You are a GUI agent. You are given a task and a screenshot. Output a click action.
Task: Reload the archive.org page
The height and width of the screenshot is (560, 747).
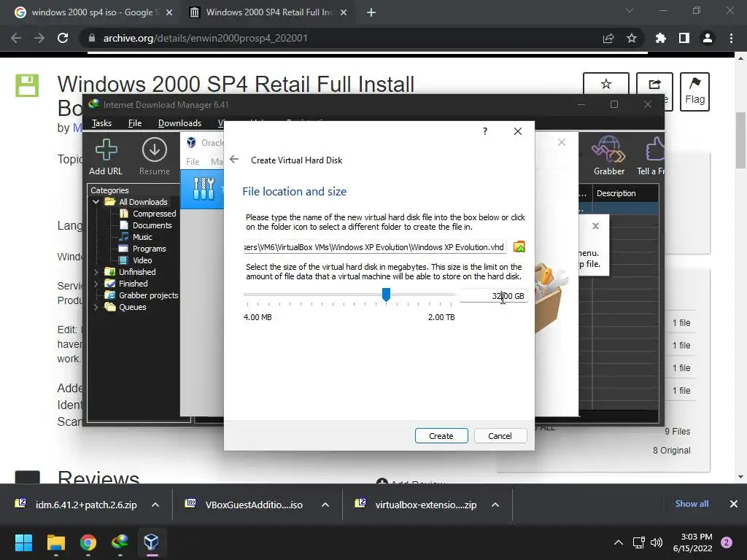pos(63,38)
